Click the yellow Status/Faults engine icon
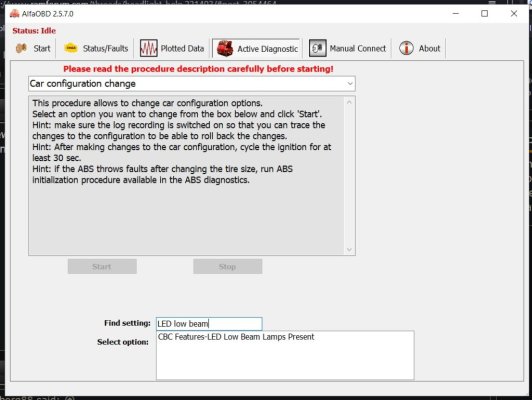 [71, 48]
